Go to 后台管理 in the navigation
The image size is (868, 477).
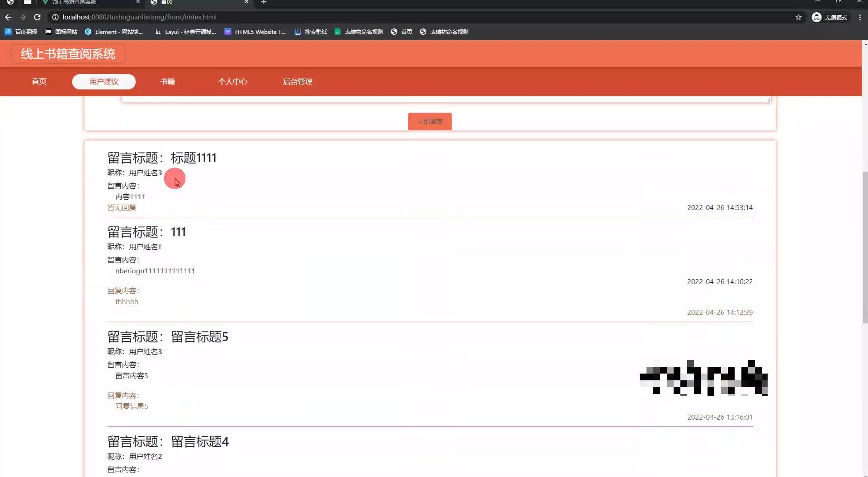297,82
